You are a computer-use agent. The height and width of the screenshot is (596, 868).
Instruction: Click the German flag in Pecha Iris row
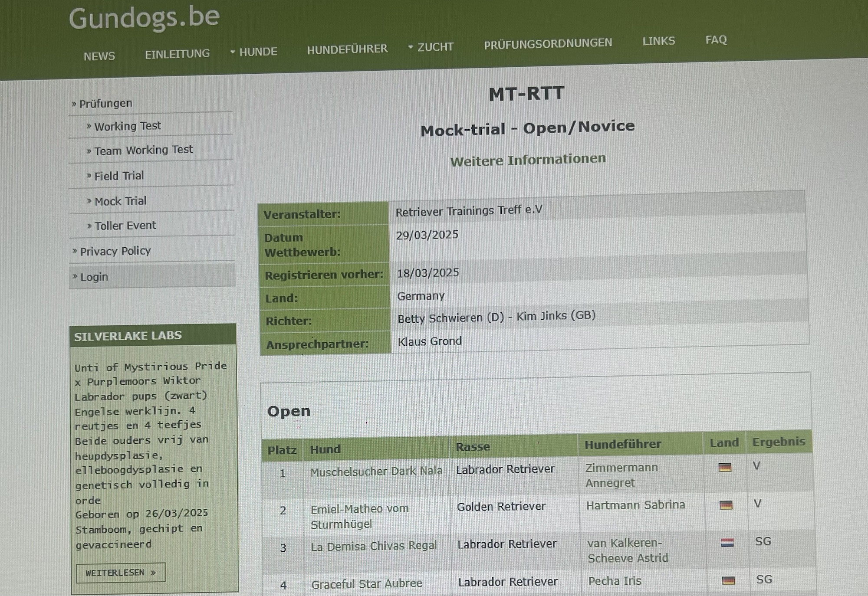point(728,580)
